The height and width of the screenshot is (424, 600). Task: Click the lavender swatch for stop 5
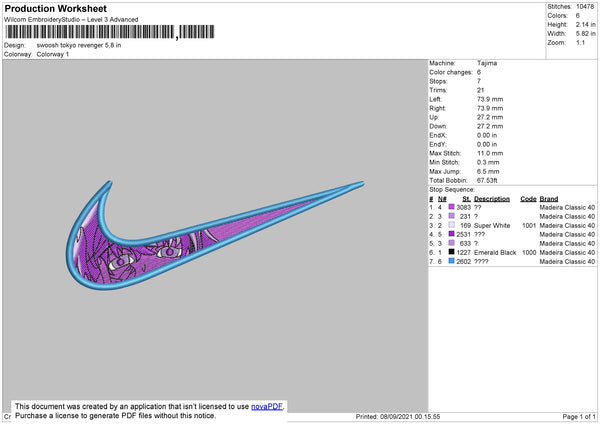click(452, 243)
